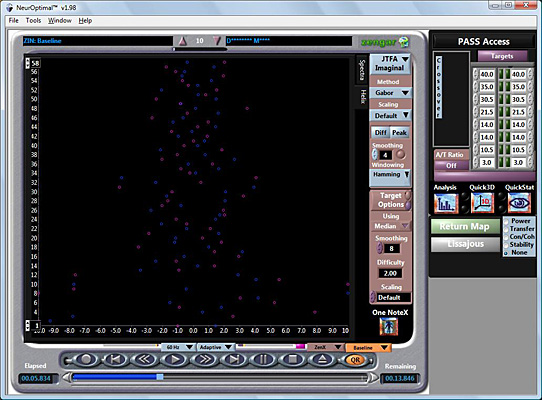Open the Analysis bar chart icon

pyautogui.click(x=446, y=203)
